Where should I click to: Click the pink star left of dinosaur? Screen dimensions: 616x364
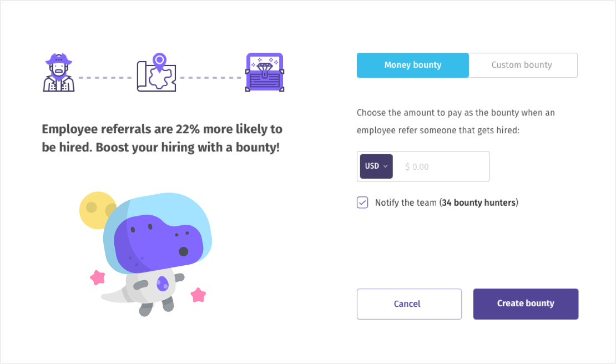(98, 277)
